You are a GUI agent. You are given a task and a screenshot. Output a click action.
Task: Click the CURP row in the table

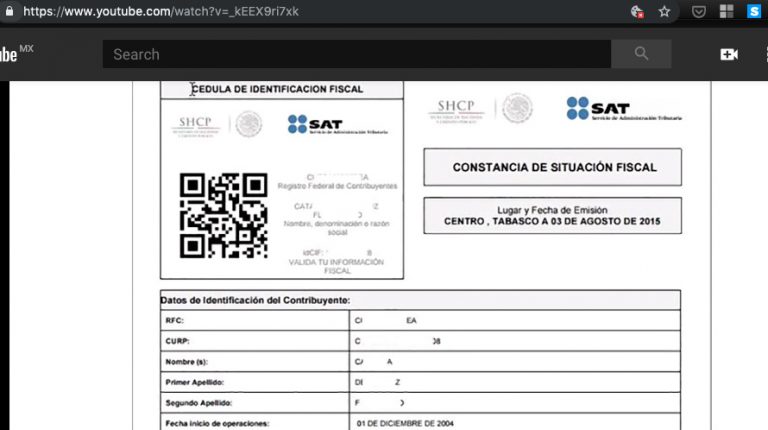[x=420, y=342]
